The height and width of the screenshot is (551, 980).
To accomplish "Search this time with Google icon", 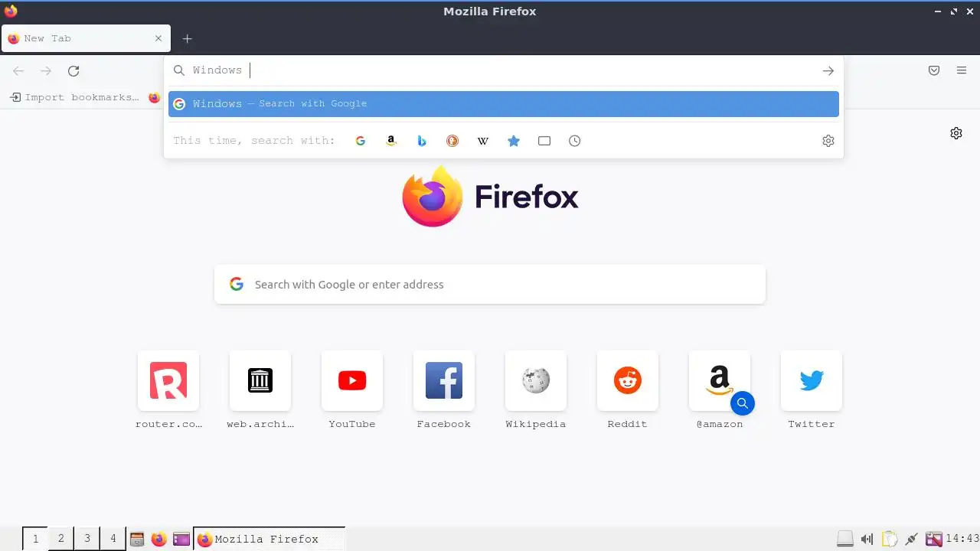I will 361,141.
